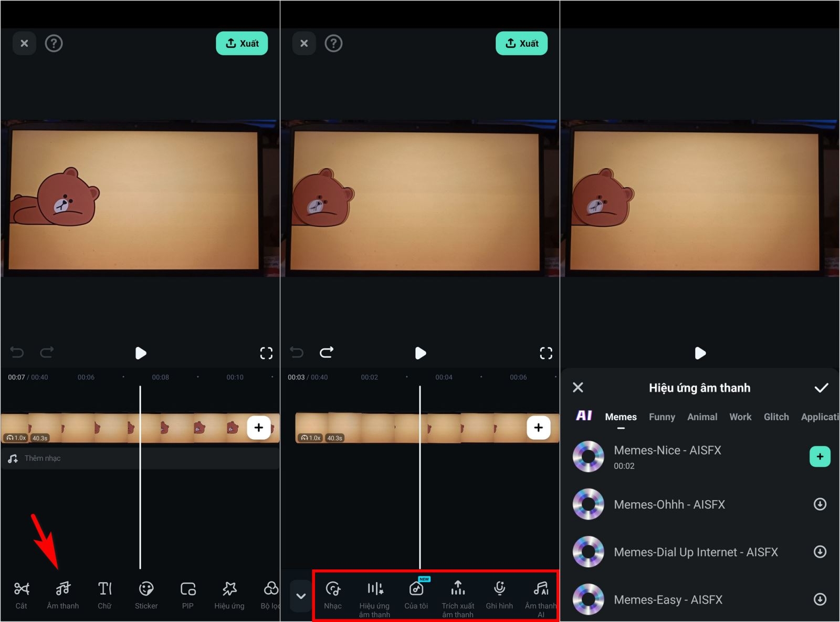Open the help icon in the middle screen

(333, 43)
